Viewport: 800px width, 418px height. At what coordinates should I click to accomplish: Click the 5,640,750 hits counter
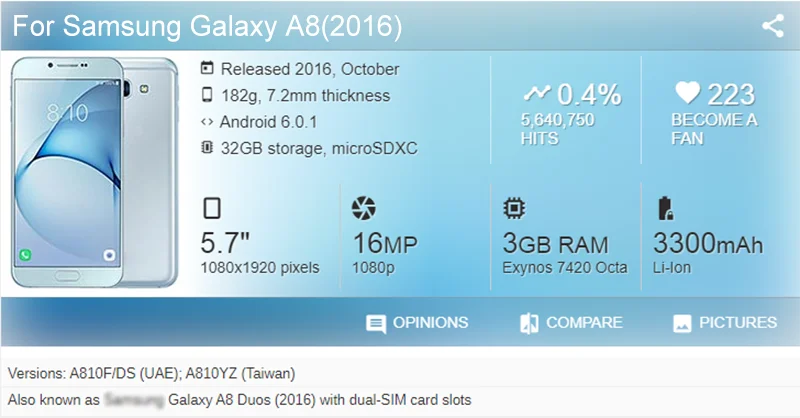[x=558, y=120]
